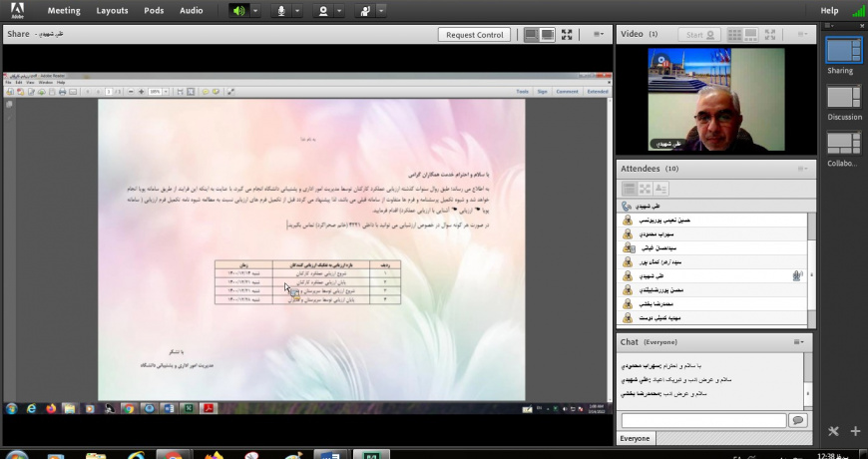Open Comment pane in shared Adobe Reader
Viewport: 868px width, 459px height.
coord(568,92)
